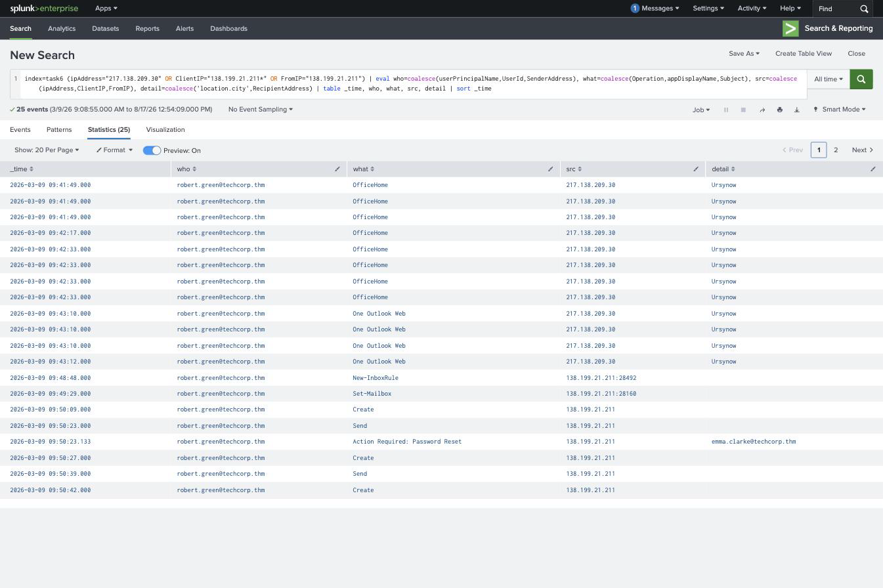
Task: Go to the Analytics nav item
Action: click(x=62, y=29)
